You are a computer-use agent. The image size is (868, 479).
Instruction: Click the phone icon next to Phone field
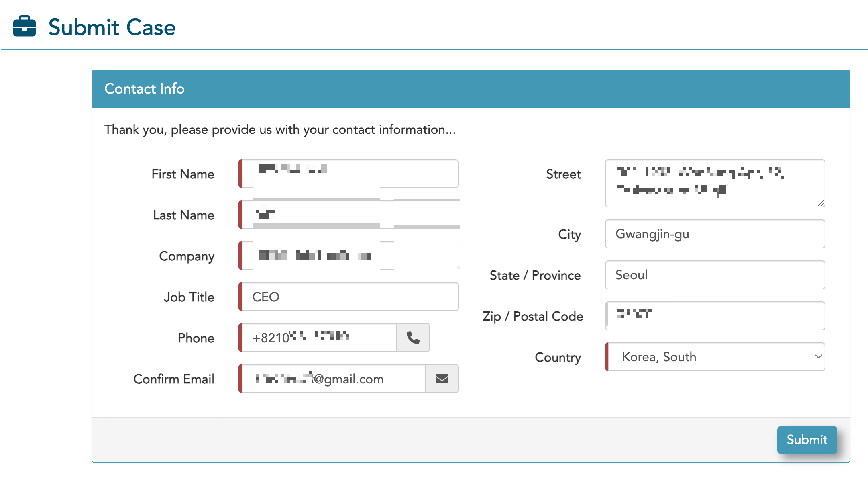pyautogui.click(x=413, y=338)
